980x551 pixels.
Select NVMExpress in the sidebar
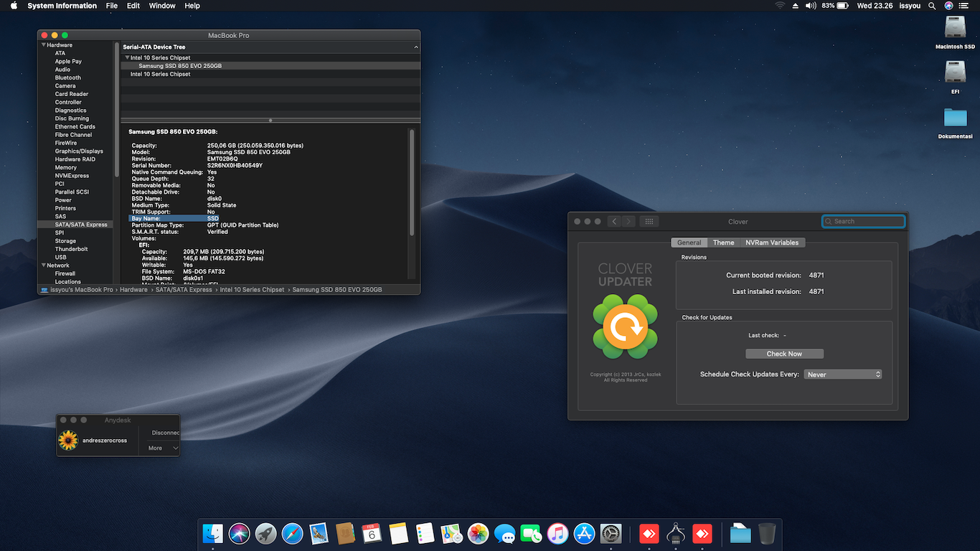pos(72,176)
